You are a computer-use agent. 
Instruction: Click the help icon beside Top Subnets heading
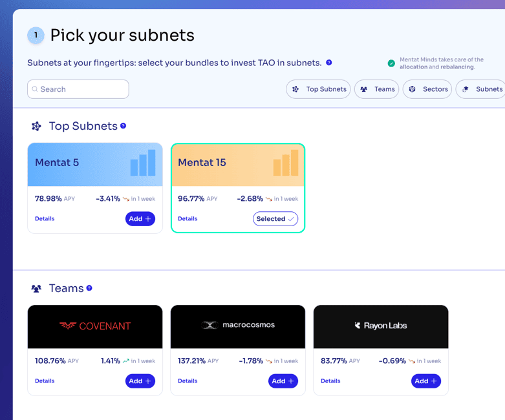(123, 126)
